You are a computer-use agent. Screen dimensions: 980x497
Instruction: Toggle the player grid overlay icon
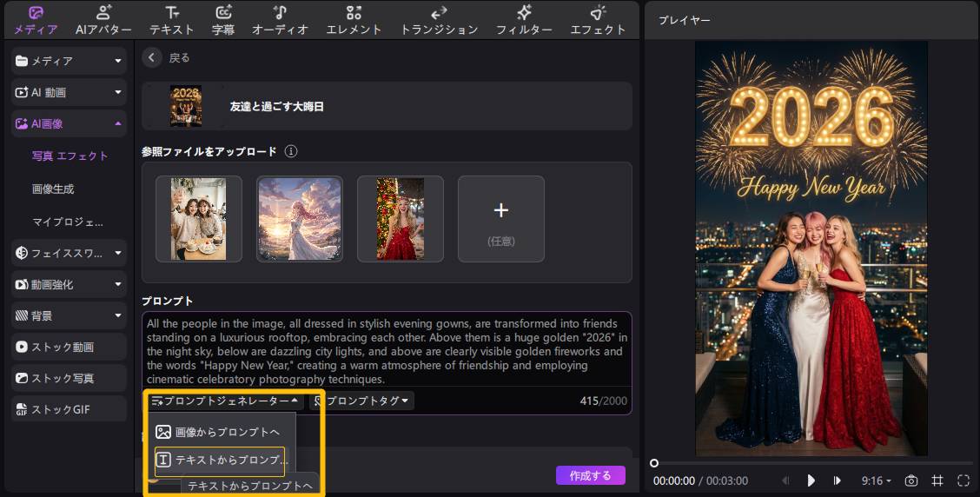(x=937, y=480)
